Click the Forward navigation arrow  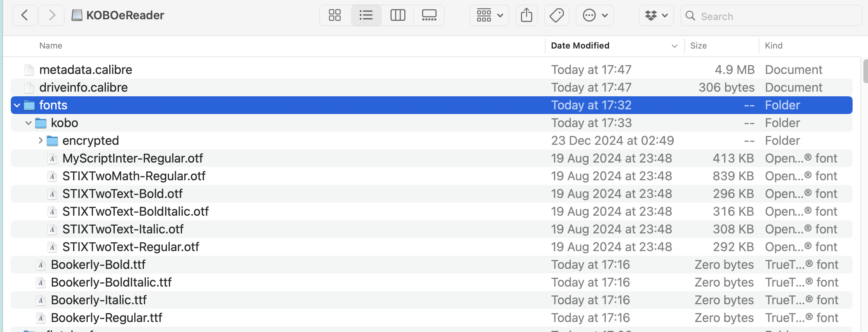point(52,15)
